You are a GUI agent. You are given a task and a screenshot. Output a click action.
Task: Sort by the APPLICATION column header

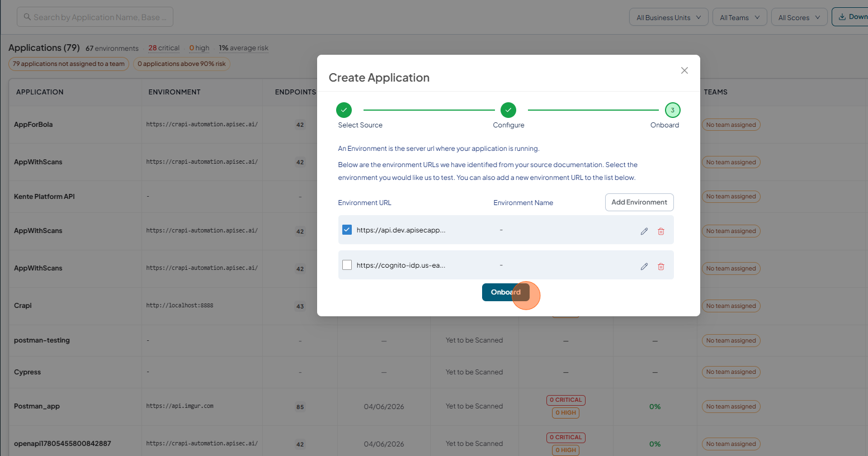[x=40, y=92]
